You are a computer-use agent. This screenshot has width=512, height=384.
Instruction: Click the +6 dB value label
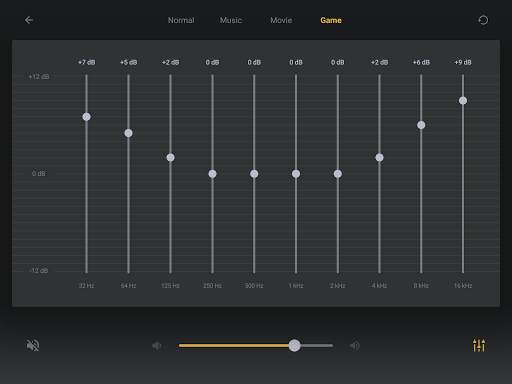point(421,62)
